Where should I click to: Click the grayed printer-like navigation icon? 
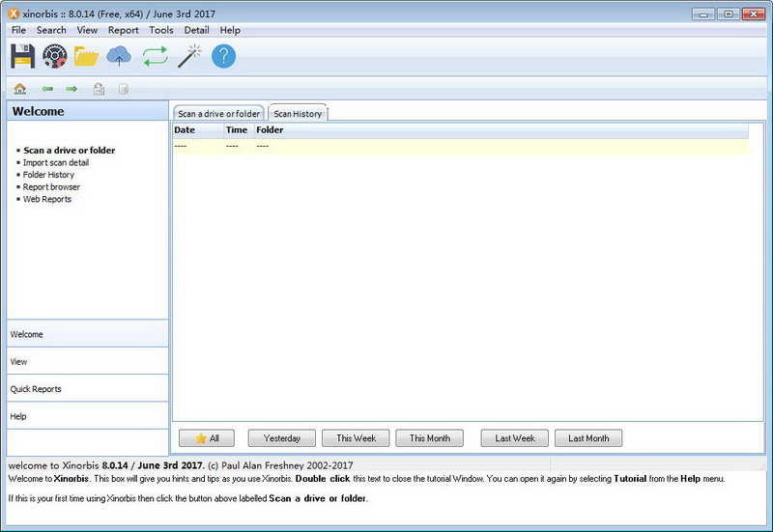[100, 89]
